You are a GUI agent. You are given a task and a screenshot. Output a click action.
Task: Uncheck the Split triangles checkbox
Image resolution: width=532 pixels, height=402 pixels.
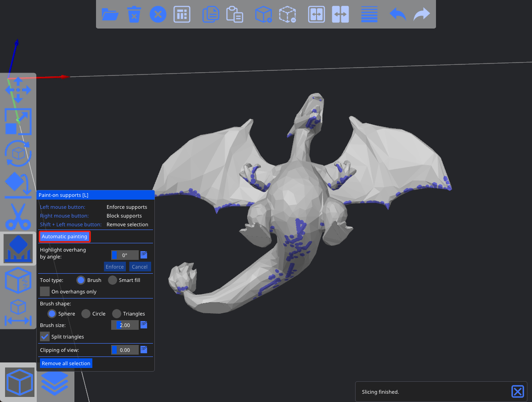(45, 337)
